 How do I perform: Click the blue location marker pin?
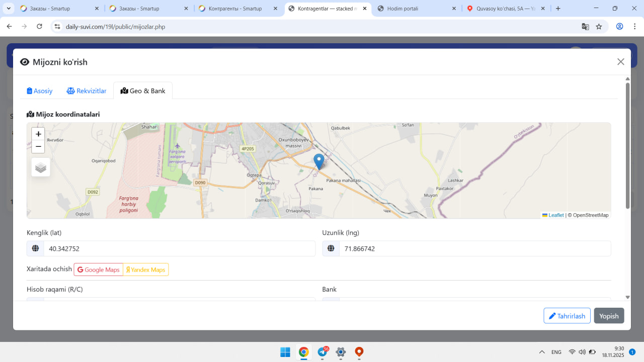pos(318,161)
